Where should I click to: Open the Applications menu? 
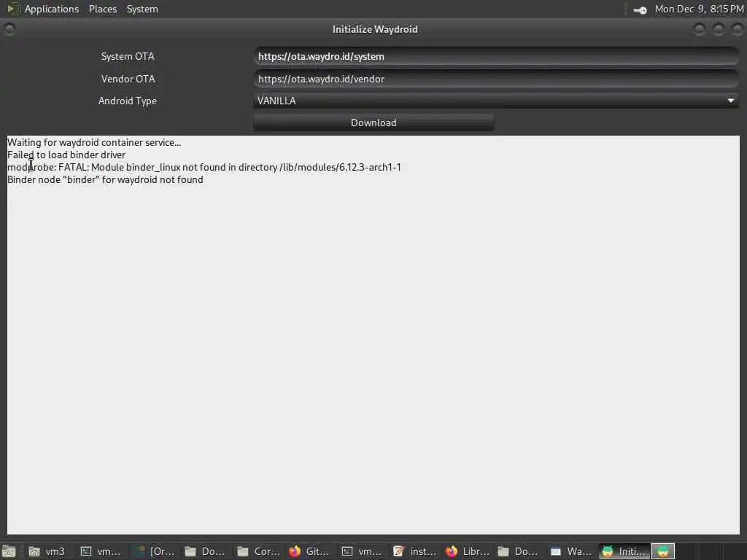(43, 9)
